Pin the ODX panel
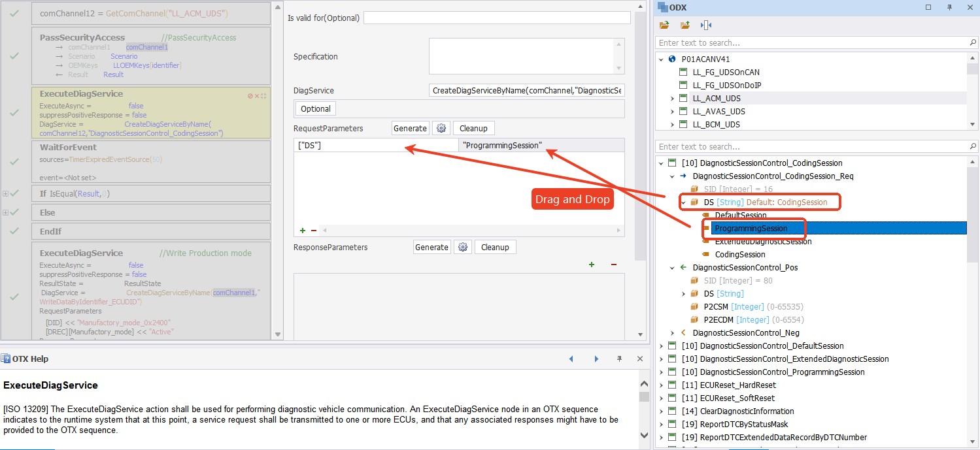Viewport: 980px width, 450px height. [x=949, y=8]
